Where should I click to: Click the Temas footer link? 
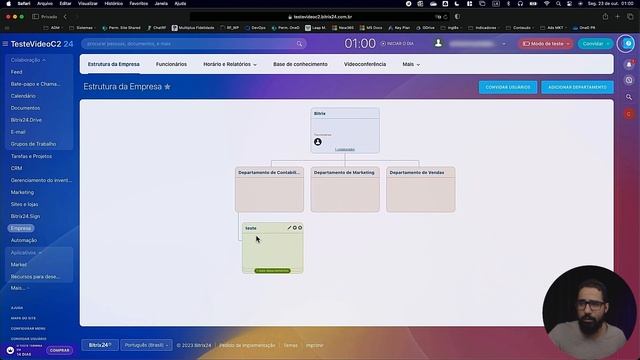pos(291,345)
